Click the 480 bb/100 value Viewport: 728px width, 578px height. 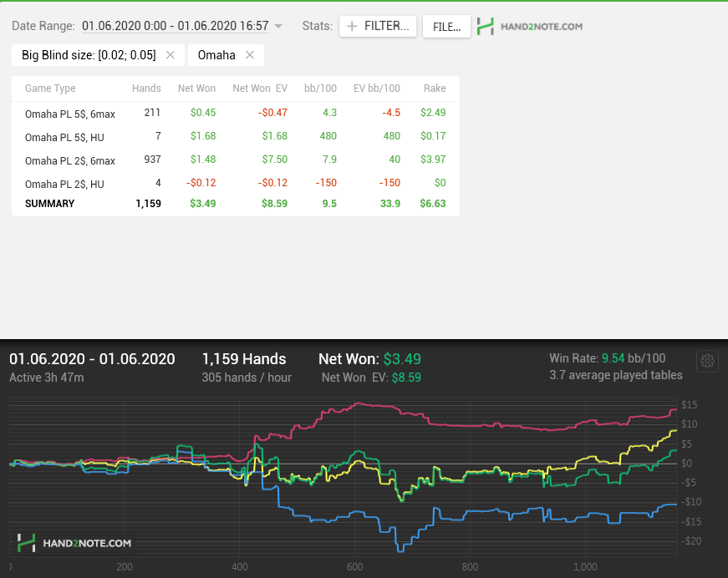point(328,136)
